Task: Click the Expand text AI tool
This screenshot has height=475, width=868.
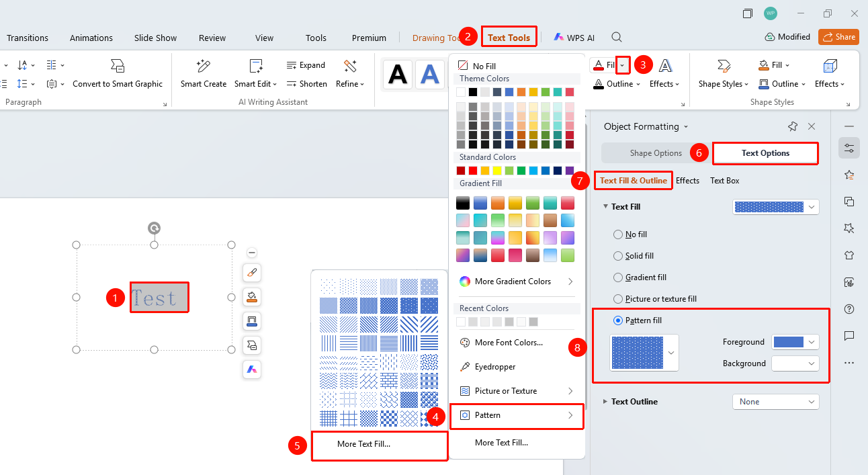Action: pyautogui.click(x=306, y=65)
